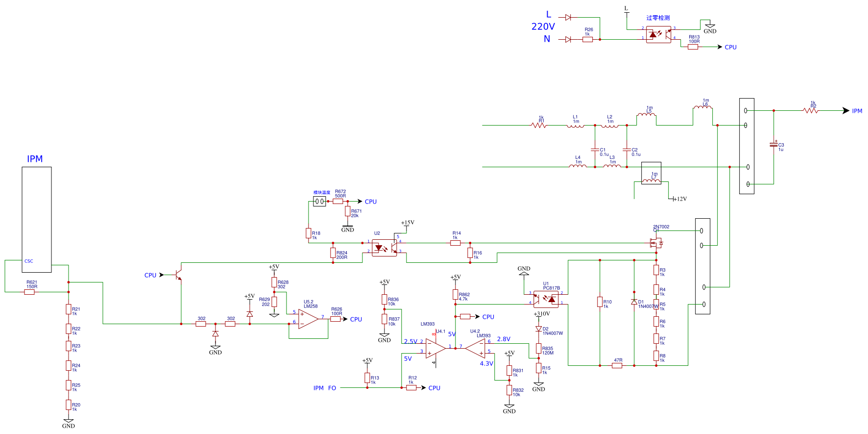Screen dimensions: 868x434
Task: Click the 过零检测 zero-crossing optocoupler symbol
Action: point(658,34)
